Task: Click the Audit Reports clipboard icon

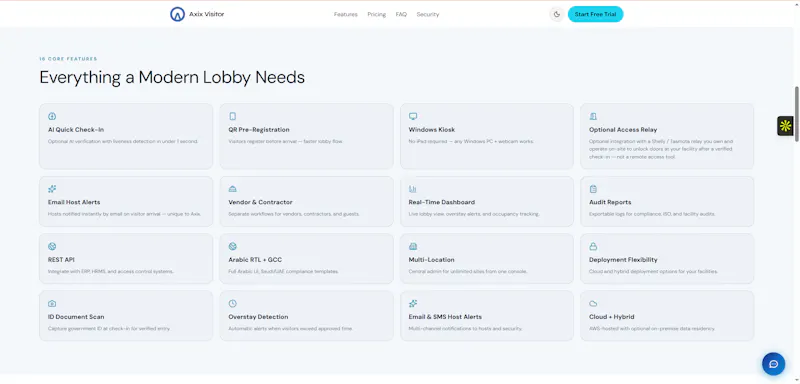Action: click(x=593, y=189)
